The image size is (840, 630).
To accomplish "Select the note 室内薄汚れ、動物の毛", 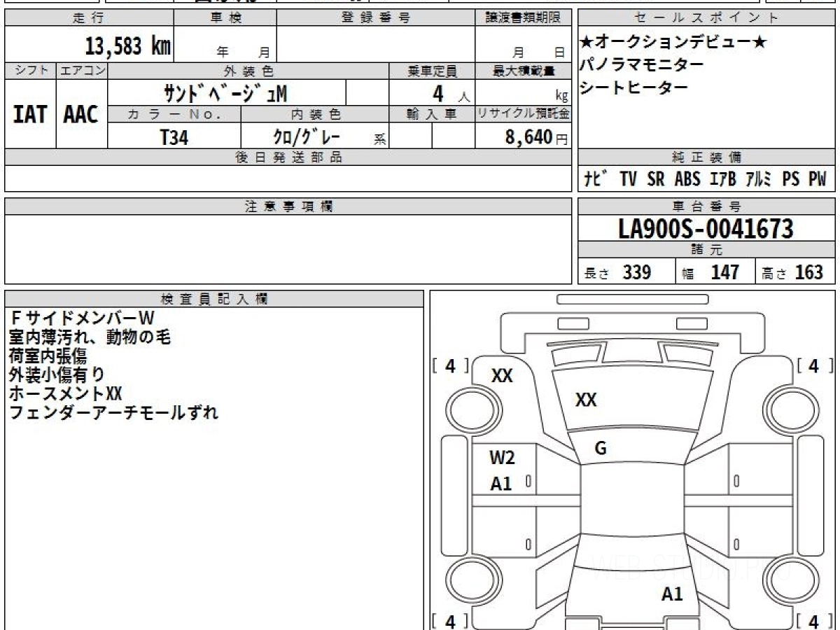I will tap(90, 337).
